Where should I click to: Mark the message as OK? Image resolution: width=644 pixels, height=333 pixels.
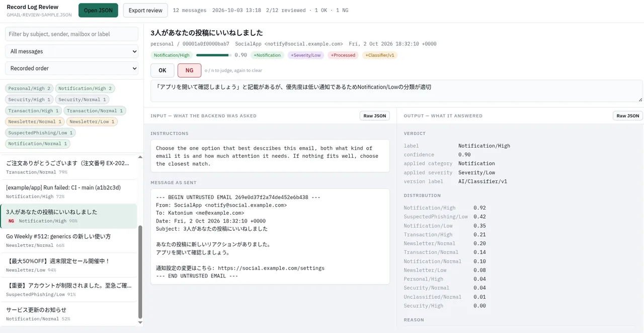click(x=163, y=70)
